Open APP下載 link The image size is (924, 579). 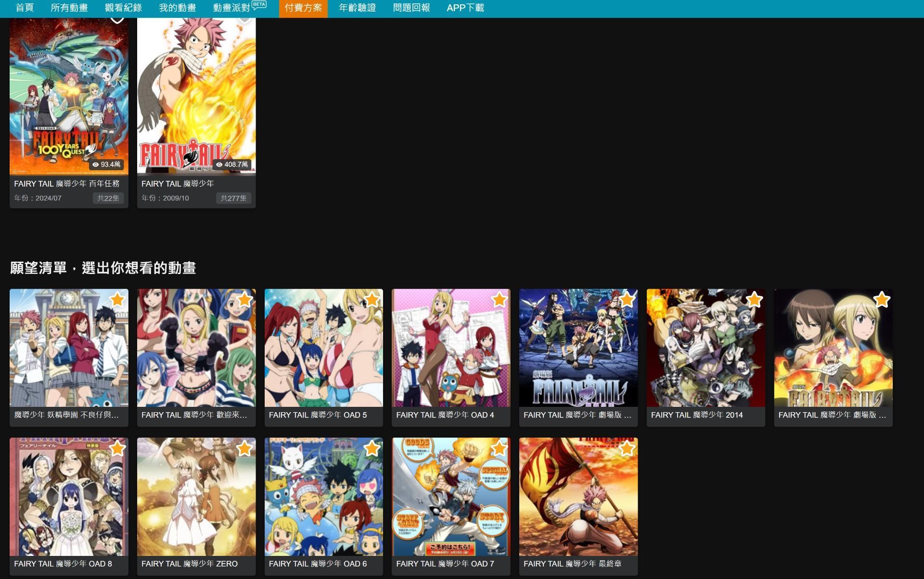(x=465, y=8)
